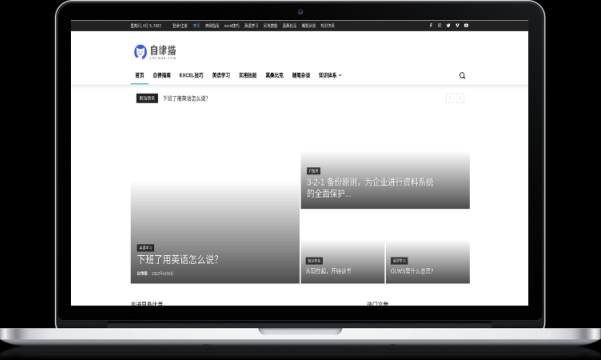This screenshot has width=601, height=360.
Task: Open the Twitter icon in the top bar
Action: pos(448,25)
